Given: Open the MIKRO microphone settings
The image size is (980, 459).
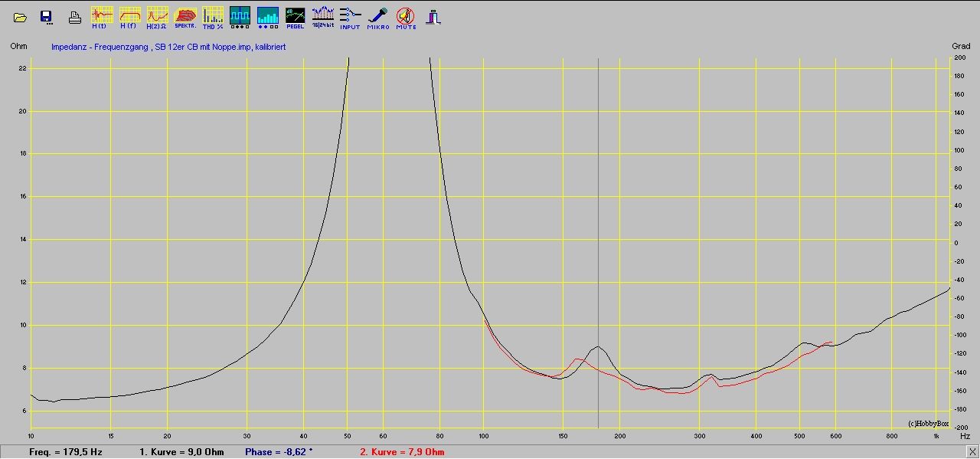Looking at the screenshot, I should click(377, 17).
